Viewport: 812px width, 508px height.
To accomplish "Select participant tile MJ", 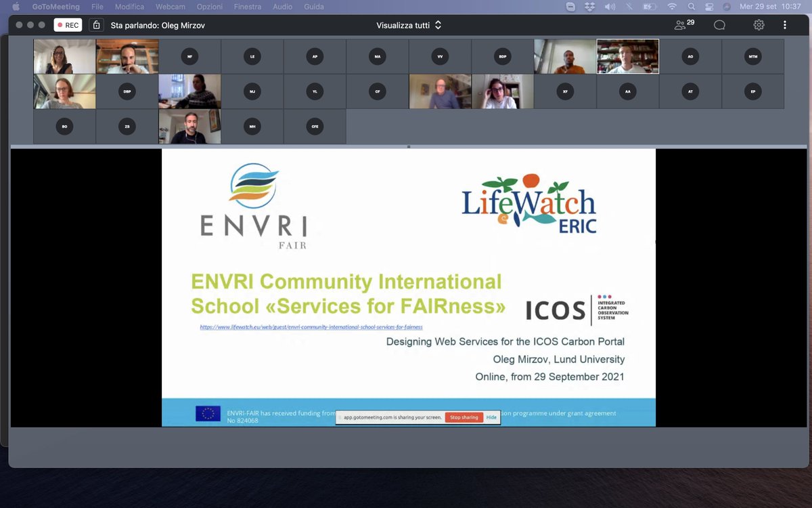I will click(x=252, y=91).
